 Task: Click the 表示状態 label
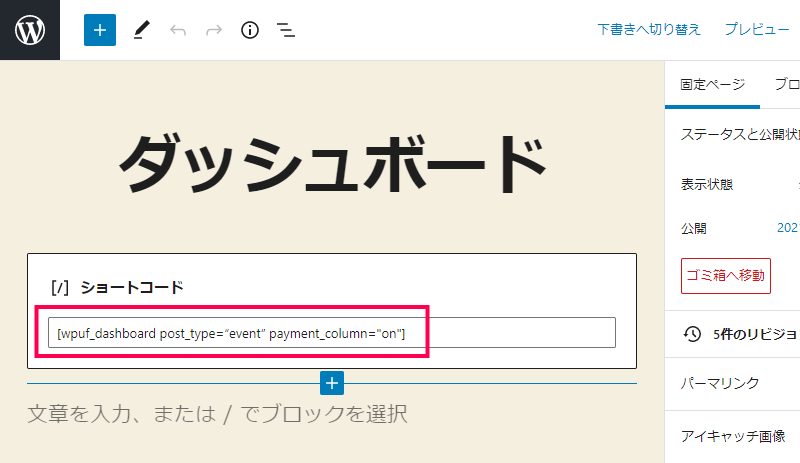707,184
